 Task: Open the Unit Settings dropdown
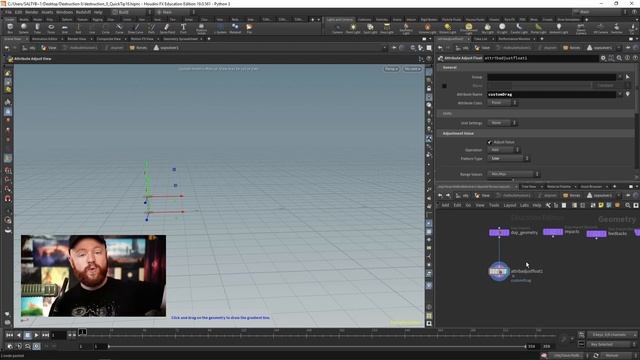(x=502, y=123)
